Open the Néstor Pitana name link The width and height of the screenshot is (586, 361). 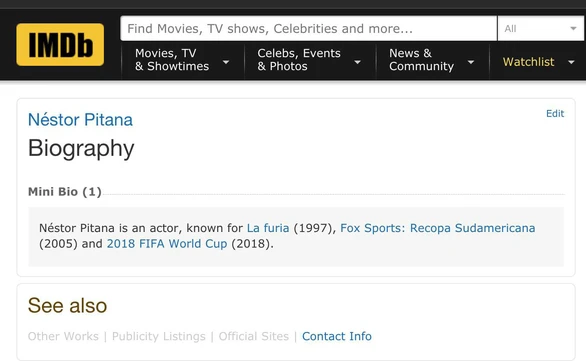tap(80, 120)
